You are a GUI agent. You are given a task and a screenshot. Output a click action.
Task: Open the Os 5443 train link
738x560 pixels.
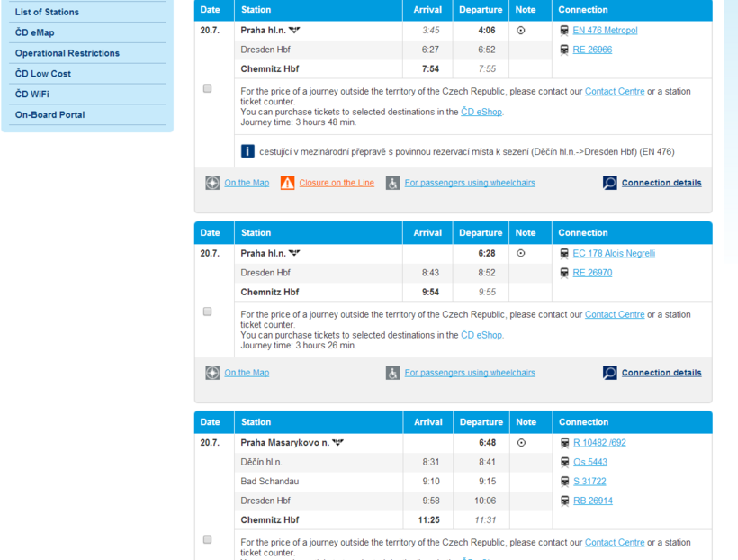coord(590,462)
